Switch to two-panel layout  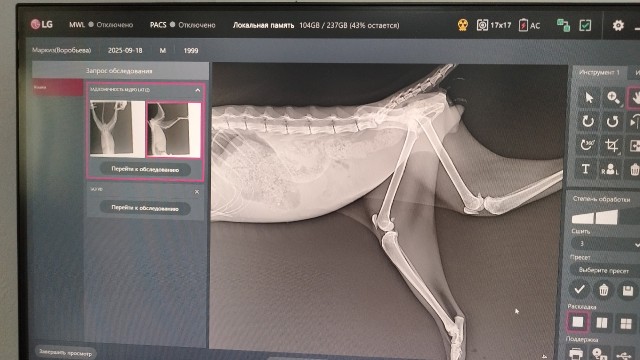point(602,322)
